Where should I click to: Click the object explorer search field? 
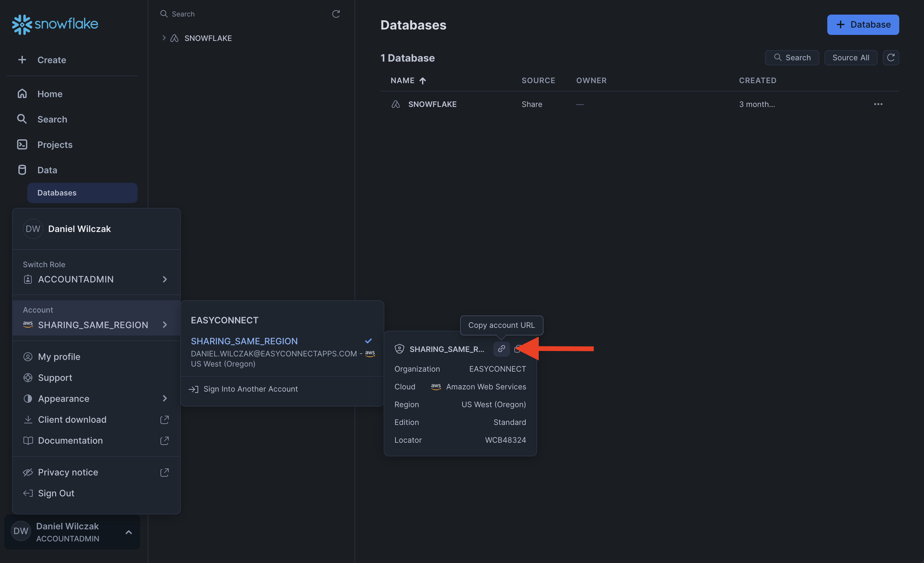[240, 14]
